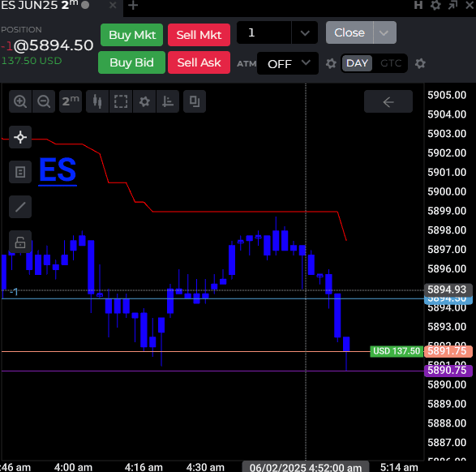Pick the line drawing tool
This screenshot has height=472, width=476.
20,207
